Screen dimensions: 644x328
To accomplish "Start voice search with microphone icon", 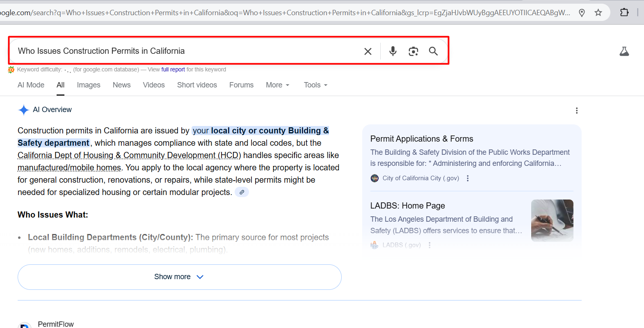I will click(x=393, y=51).
